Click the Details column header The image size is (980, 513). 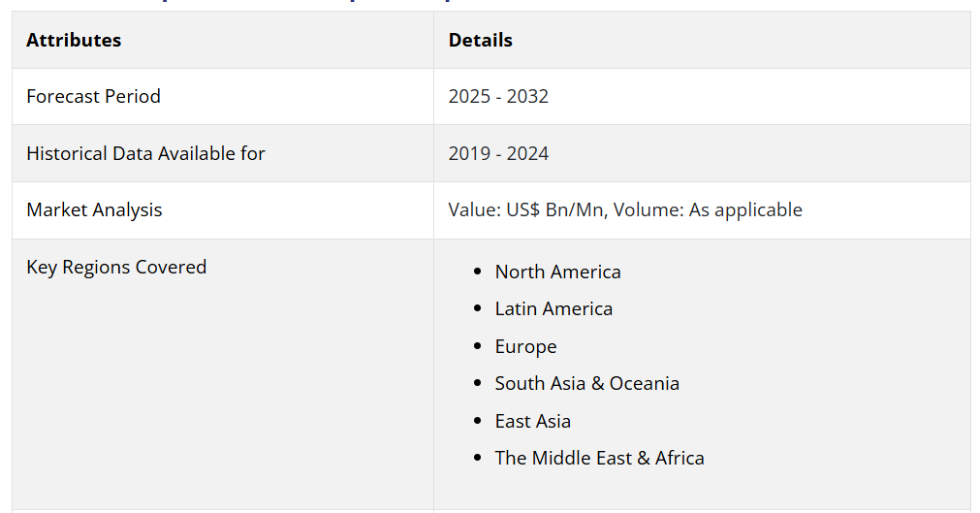pos(480,40)
